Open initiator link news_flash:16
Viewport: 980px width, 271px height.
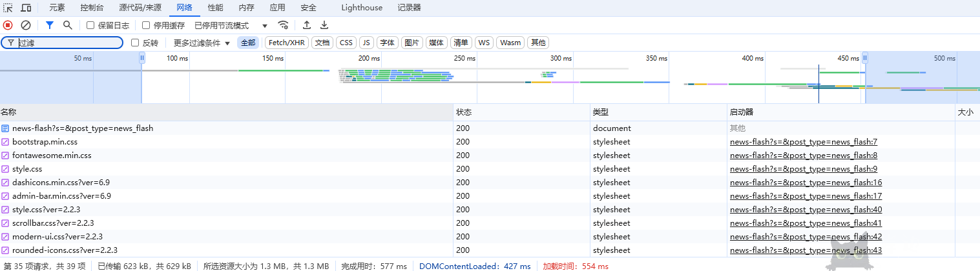point(806,183)
